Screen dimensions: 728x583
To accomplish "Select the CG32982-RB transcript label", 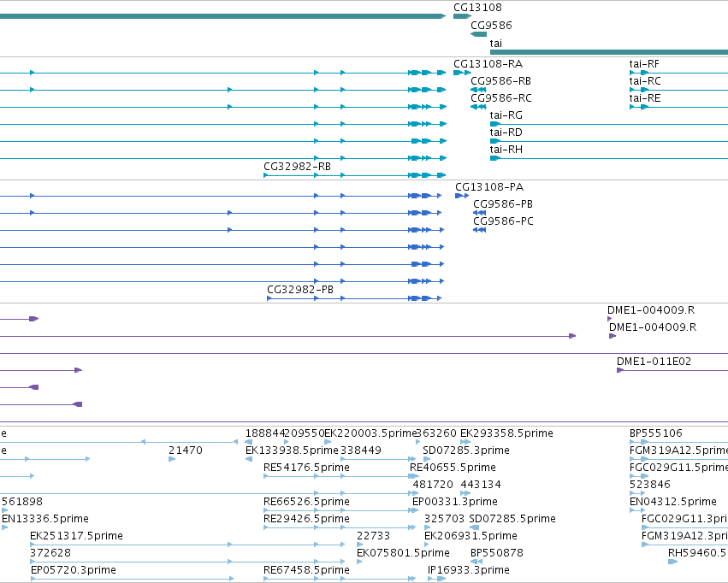I will [x=297, y=166].
